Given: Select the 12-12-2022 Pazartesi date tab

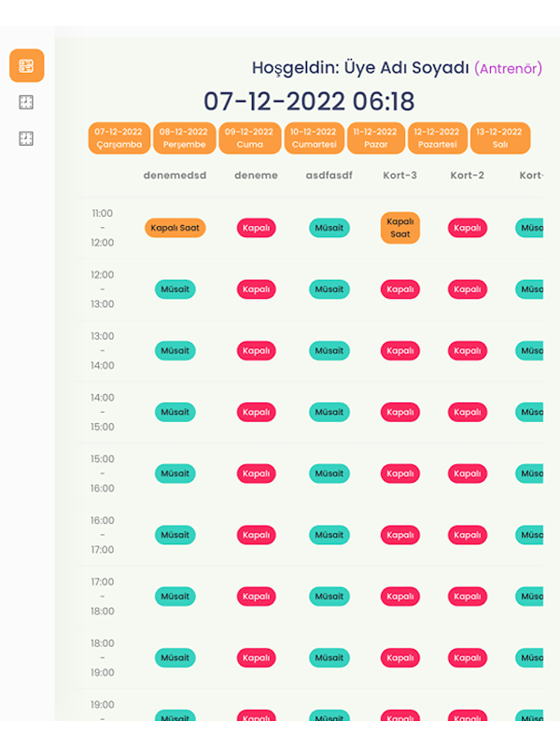Looking at the screenshot, I should click(437, 138).
